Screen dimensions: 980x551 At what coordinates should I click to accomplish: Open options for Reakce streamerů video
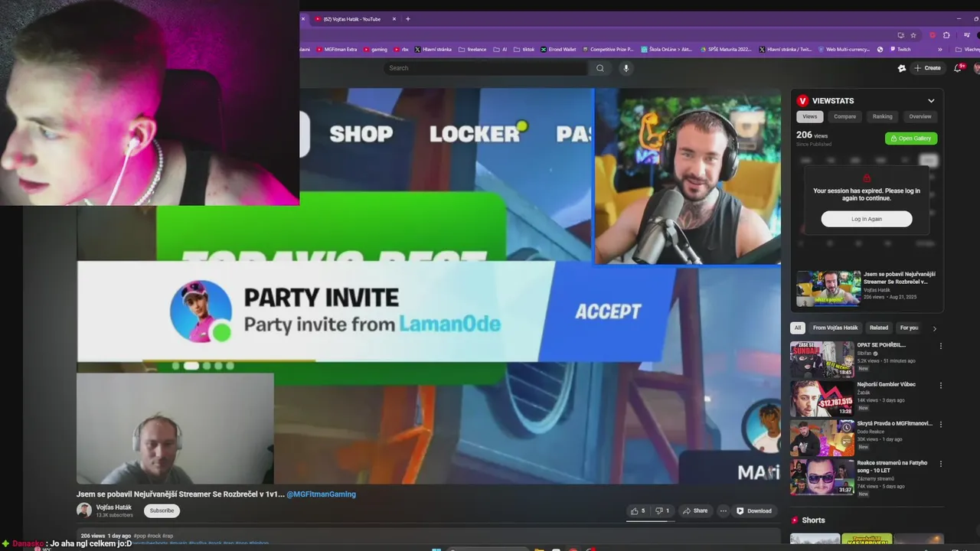[x=941, y=464]
